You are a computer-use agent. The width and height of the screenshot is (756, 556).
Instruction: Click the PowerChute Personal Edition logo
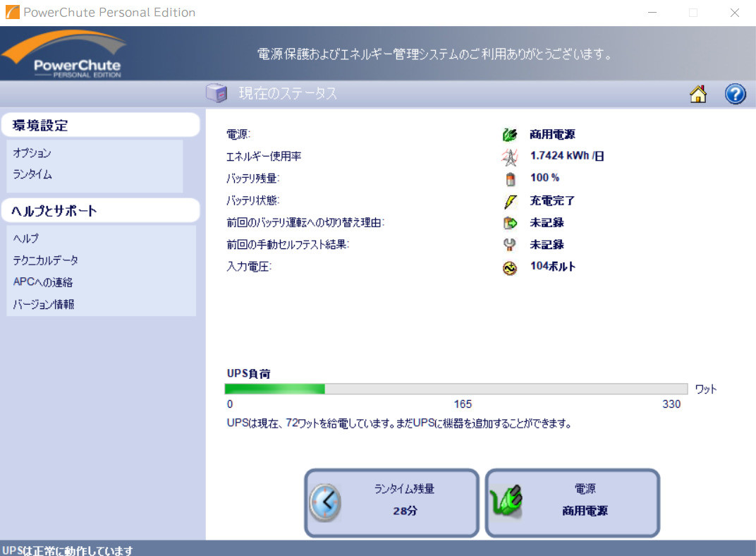coord(65,54)
